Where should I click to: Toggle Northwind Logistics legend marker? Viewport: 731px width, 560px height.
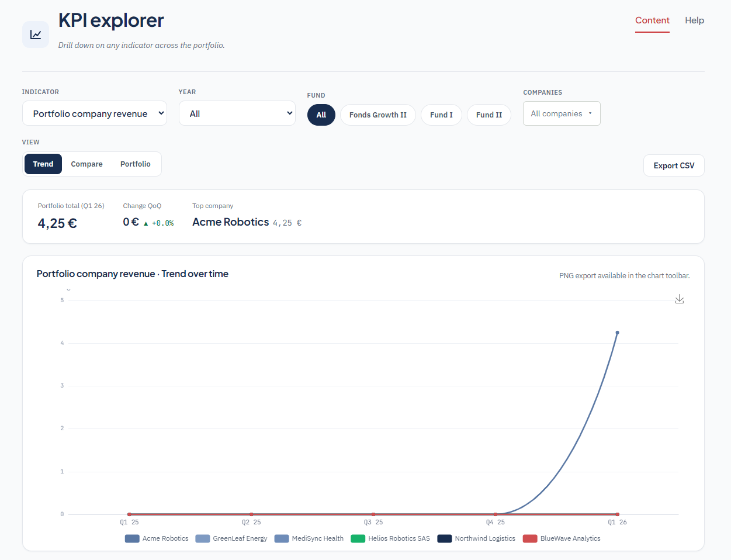click(445, 538)
